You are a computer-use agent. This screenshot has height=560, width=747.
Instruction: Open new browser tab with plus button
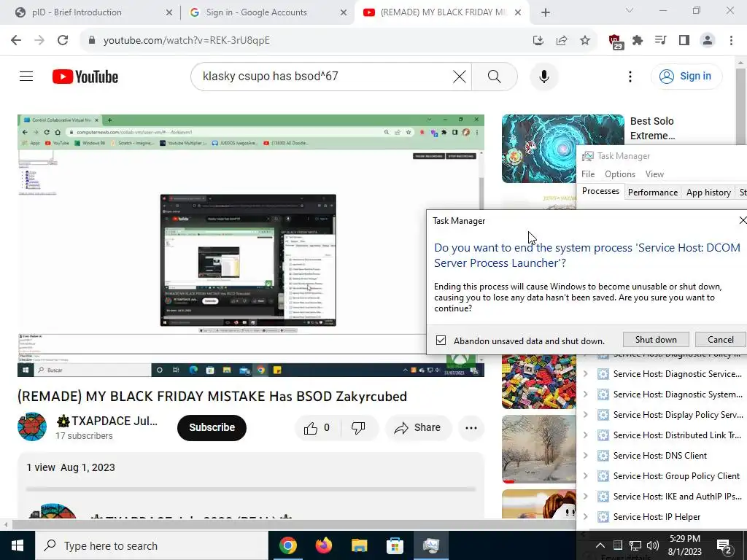[546, 12]
